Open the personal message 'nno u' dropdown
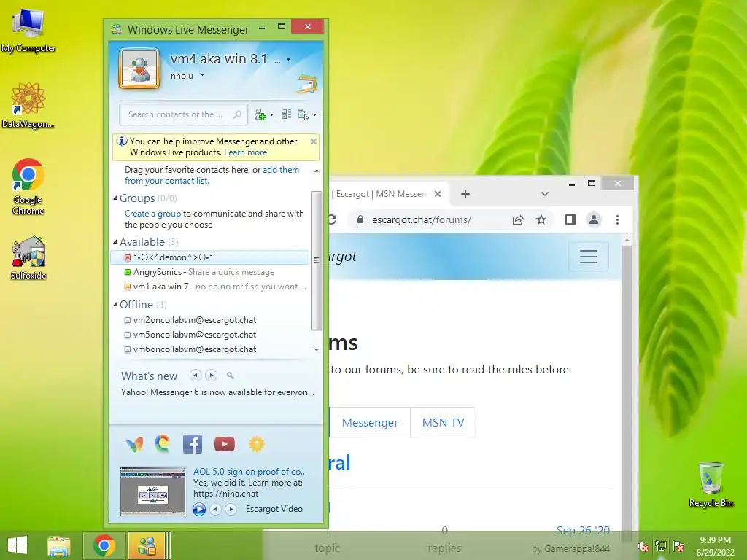Viewport: 747px width, 560px height. (203, 75)
